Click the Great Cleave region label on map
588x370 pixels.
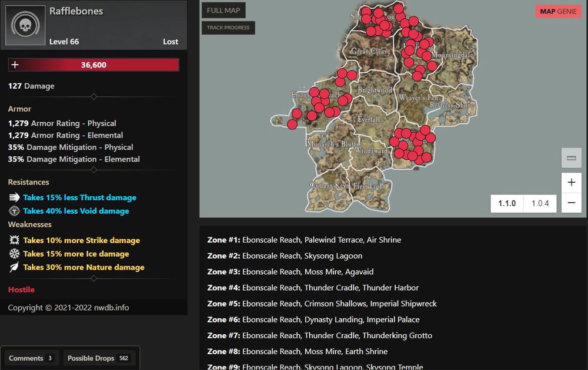point(370,51)
